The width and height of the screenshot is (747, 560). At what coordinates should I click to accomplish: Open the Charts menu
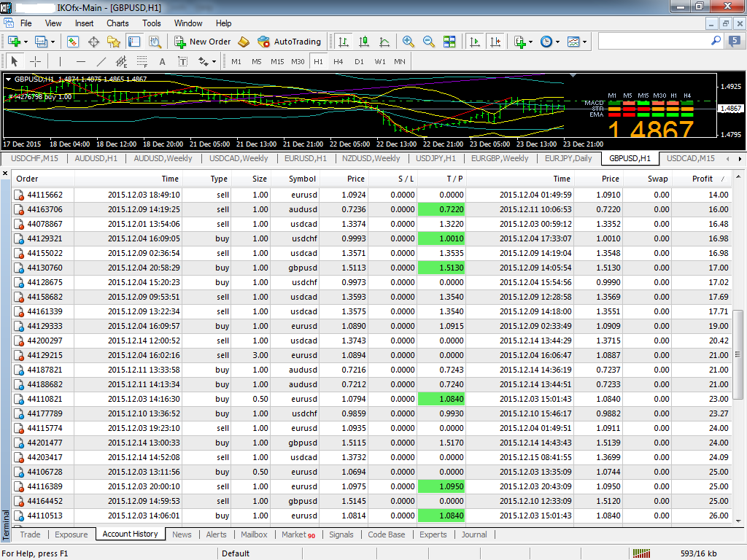coord(117,23)
